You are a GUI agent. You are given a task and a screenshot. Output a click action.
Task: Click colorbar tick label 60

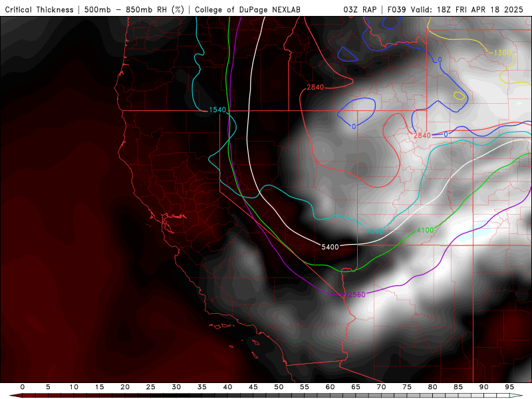[330, 387]
